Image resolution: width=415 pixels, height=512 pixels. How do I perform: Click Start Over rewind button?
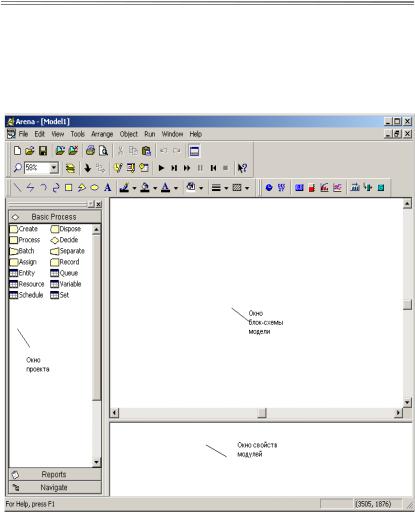tap(213, 168)
